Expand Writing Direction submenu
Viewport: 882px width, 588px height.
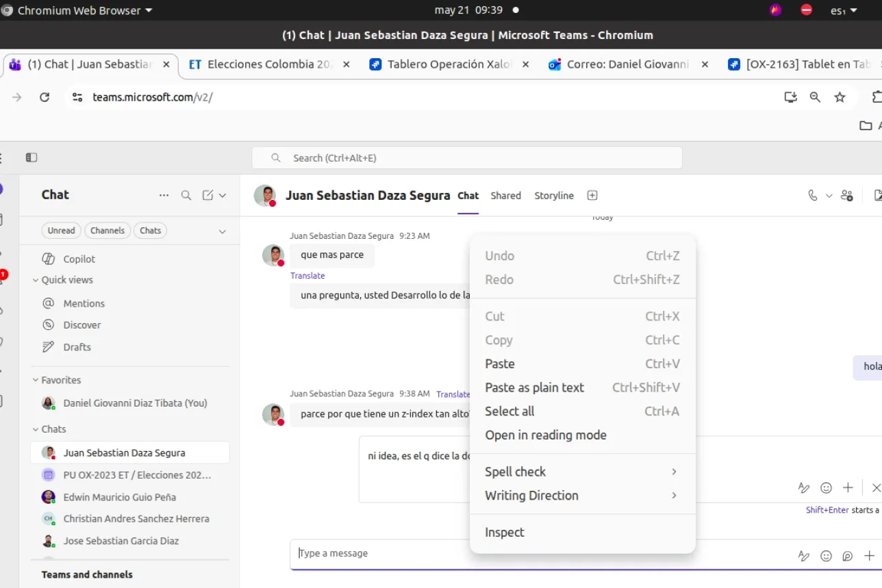[x=582, y=496]
